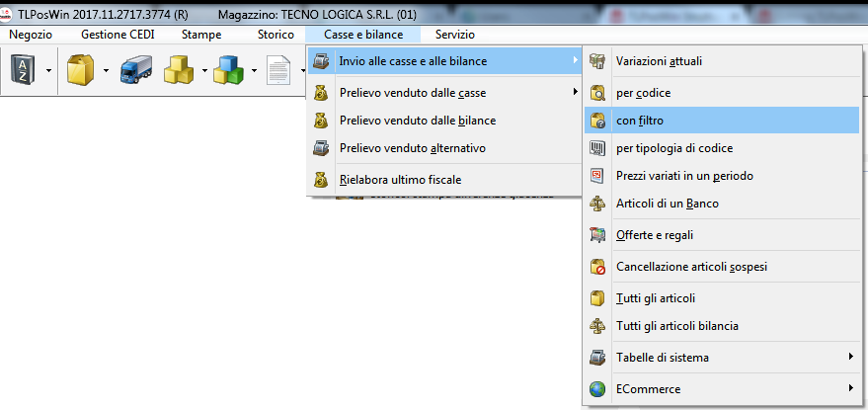Click the blue truck toolbar icon
Screen dimensions: 868x410
pyautogui.click(x=134, y=70)
